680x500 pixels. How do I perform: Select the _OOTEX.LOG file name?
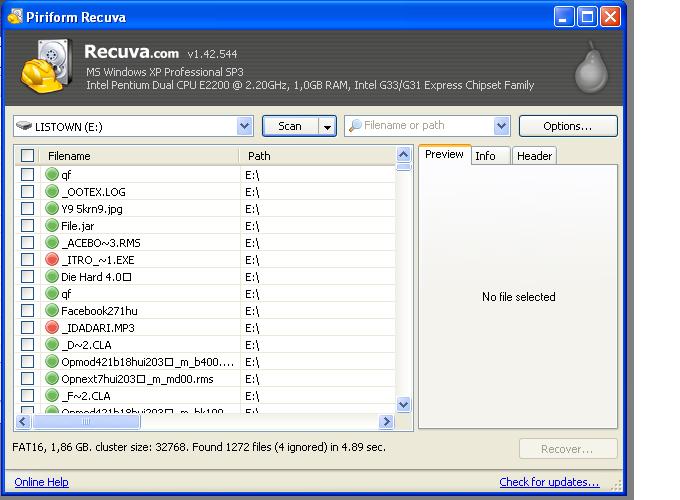93,192
